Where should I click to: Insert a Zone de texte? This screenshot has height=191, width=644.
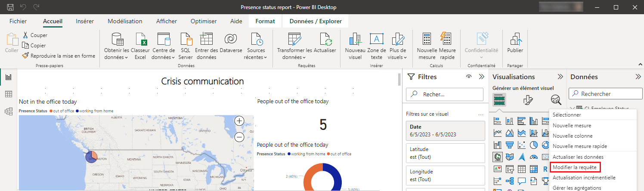[x=377, y=46]
